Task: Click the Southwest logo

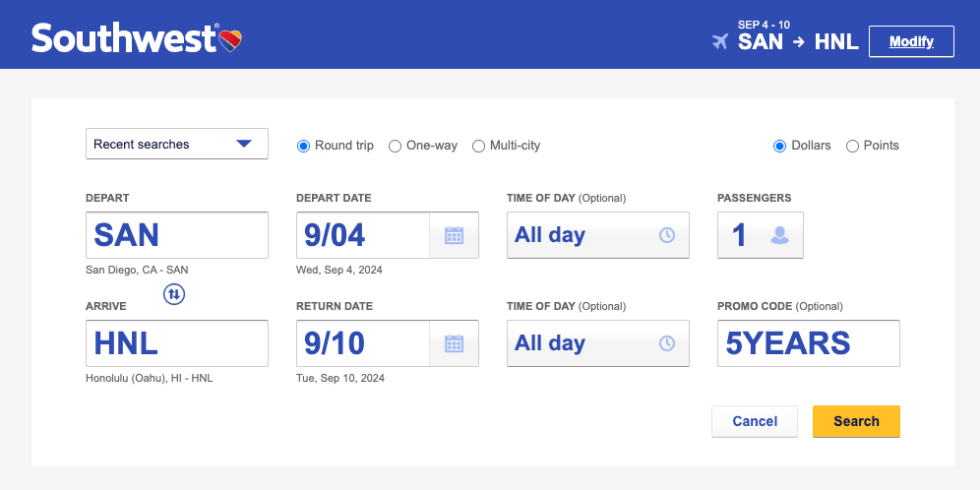Action: (x=136, y=38)
